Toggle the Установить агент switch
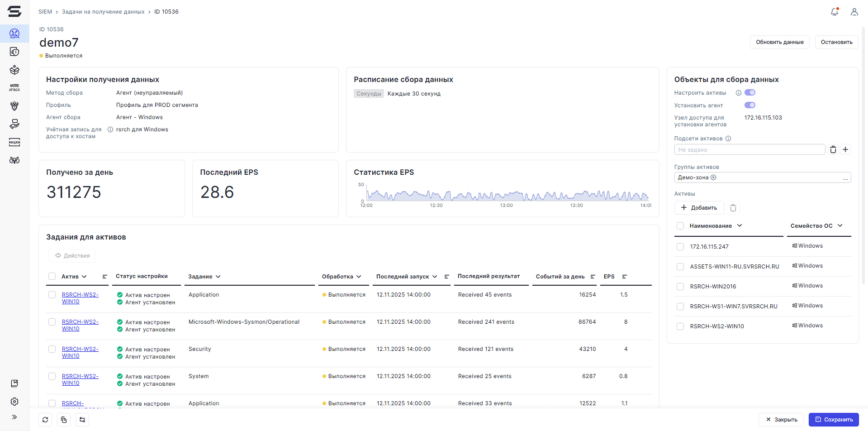Image resolution: width=868 pixels, height=431 pixels. tap(750, 105)
